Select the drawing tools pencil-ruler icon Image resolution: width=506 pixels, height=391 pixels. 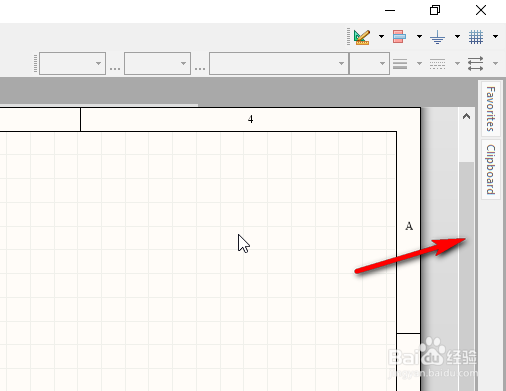pos(362,37)
